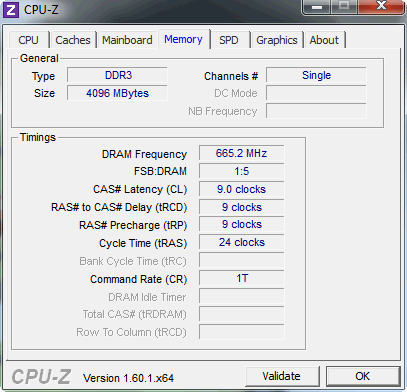Viewport: 407px width, 392px height.
Task: Select the 4096 MBytes size field
Action: coord(117,93)
